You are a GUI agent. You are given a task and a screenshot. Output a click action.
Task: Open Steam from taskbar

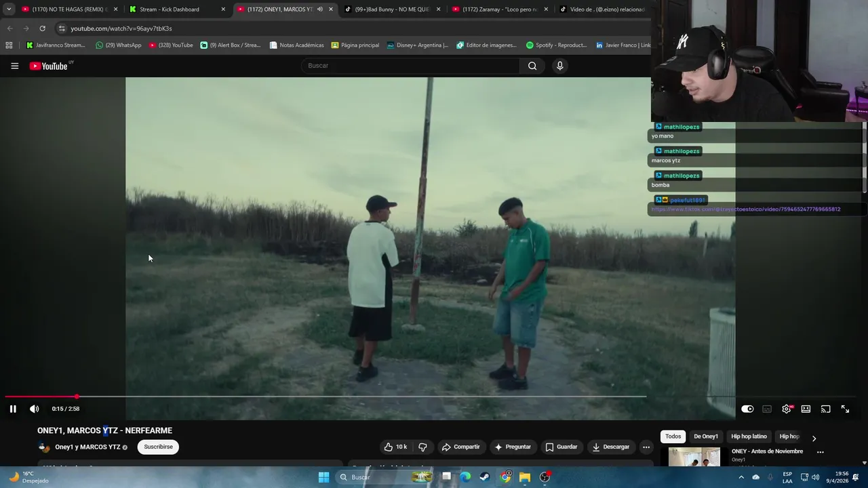pyautogui.click(x=485, y=477)
